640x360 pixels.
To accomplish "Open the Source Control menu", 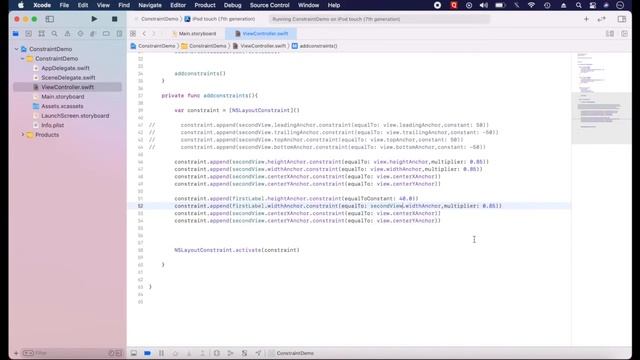I will click(269, 5).
